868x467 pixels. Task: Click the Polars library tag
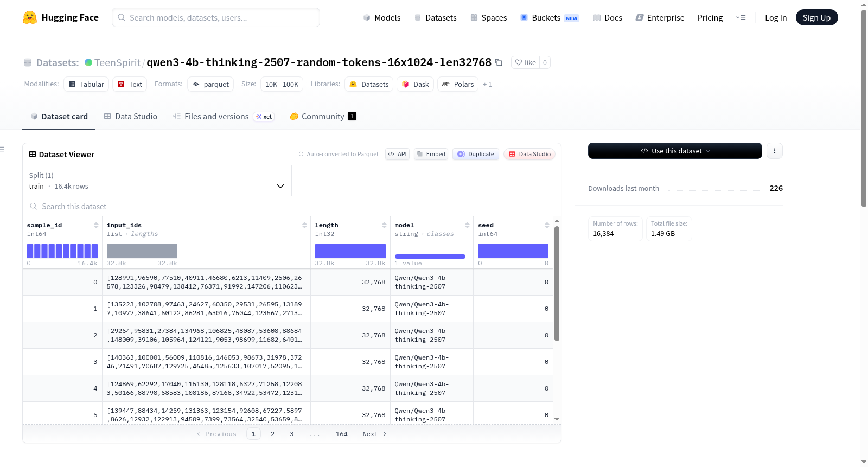click(x=458, y=84)
